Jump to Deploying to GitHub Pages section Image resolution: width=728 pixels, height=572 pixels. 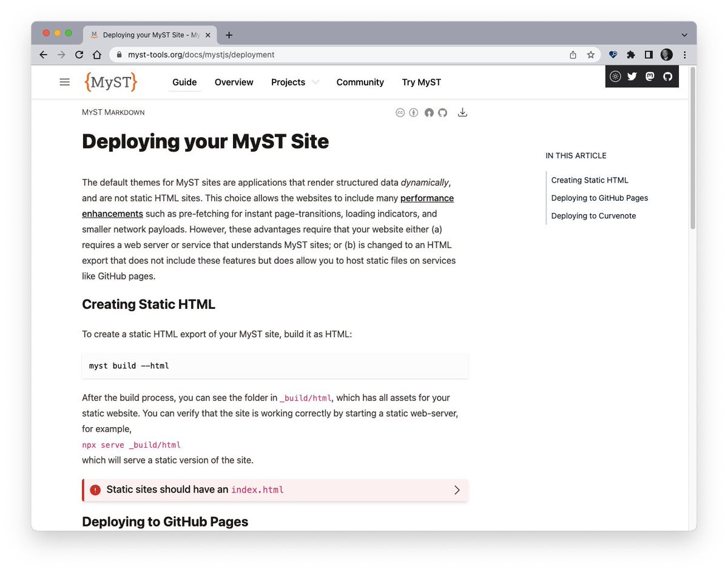[599, 198]
